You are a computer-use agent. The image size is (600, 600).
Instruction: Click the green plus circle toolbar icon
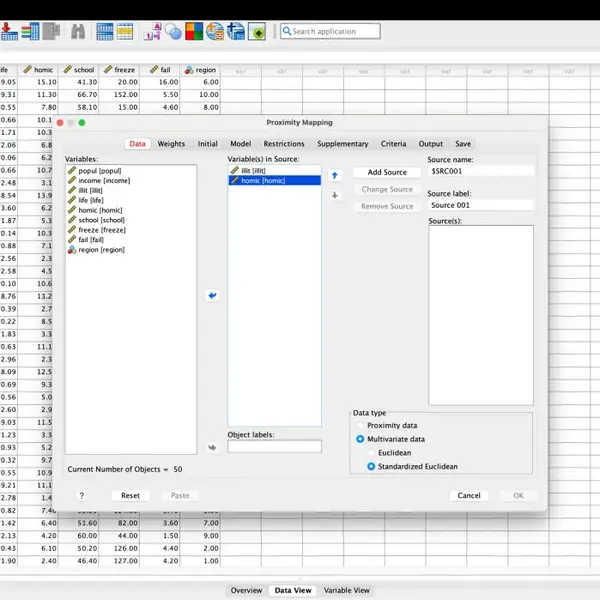pos(257,31)
